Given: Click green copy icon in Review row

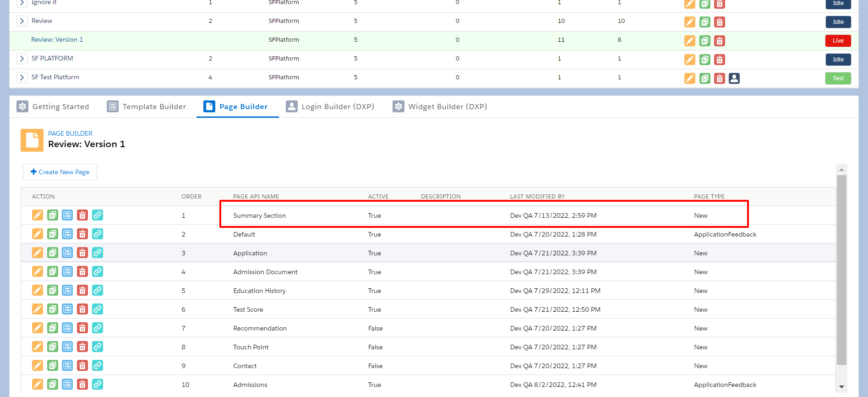Looking at the screenshot, I should click(x=704, y=22).
